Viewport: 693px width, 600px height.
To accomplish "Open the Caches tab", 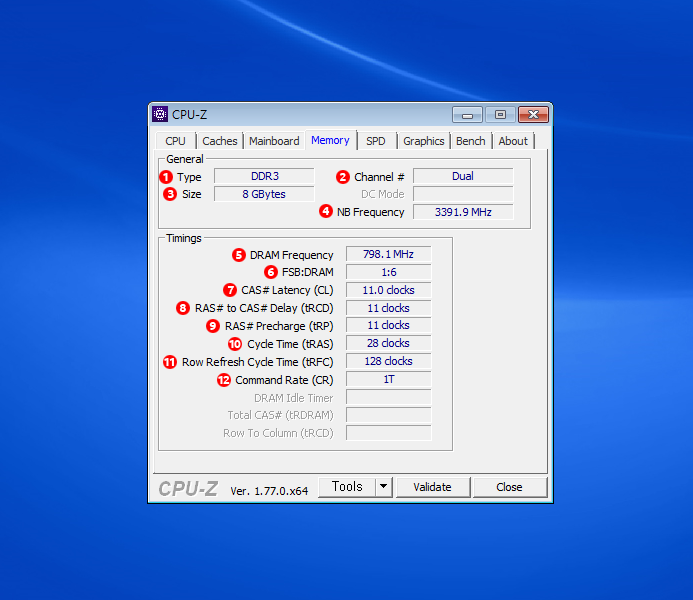I will tap(220, 141).
